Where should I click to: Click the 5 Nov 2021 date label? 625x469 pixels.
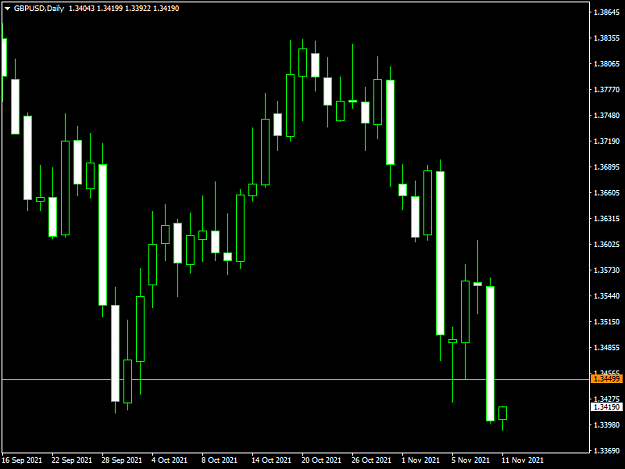coord(470,460)
